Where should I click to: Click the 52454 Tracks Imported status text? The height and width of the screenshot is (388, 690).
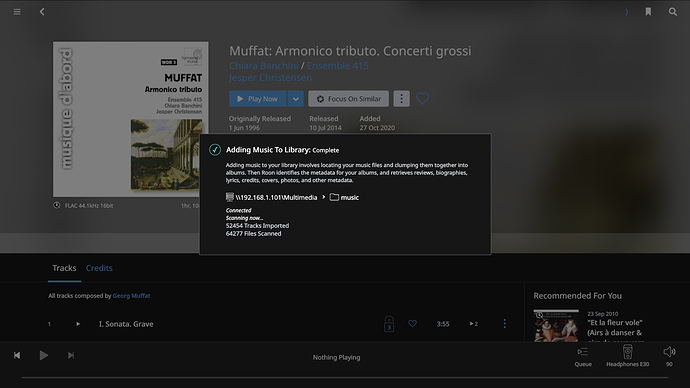pos(257,226)
